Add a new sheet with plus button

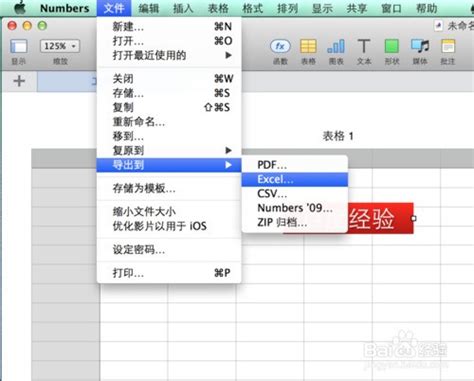tap(19, 81)
